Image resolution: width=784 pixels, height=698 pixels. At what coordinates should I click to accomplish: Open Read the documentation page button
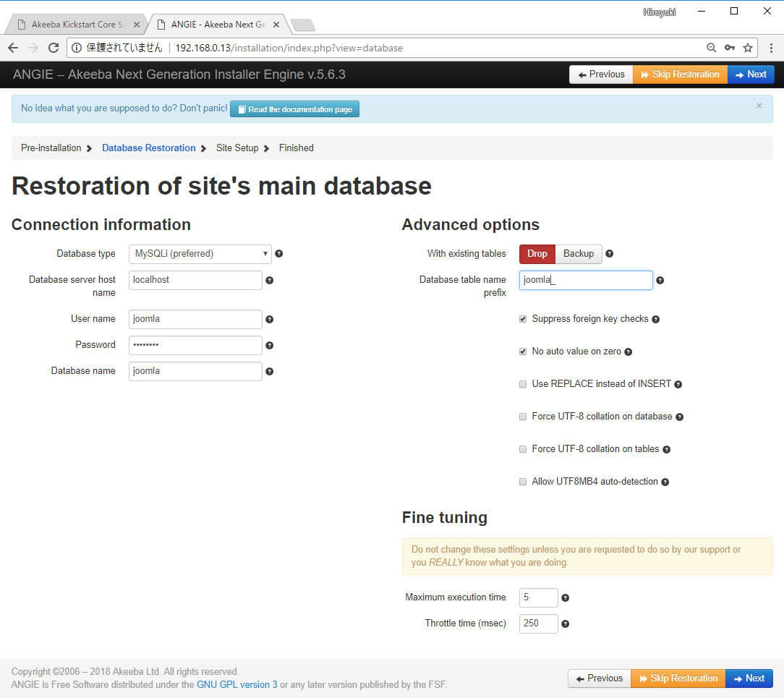pyautogui.click(x=294, y=109)
